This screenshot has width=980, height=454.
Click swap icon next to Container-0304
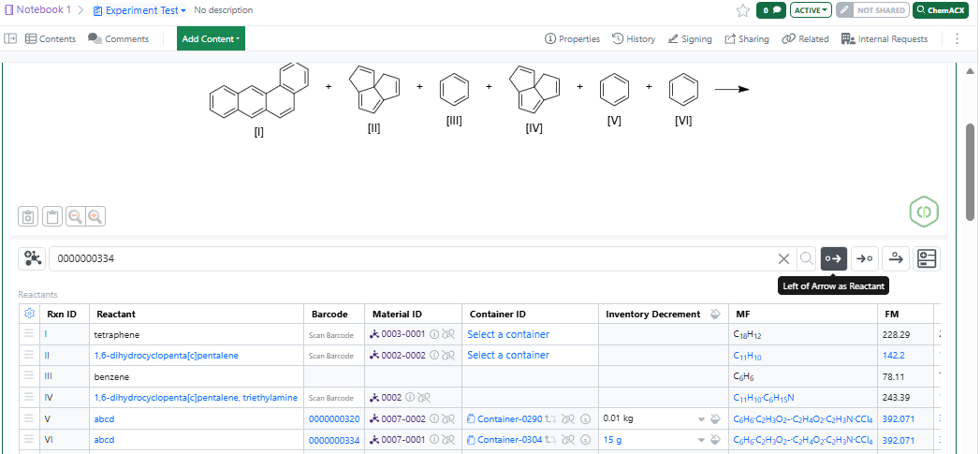pyautogui.click(x=551, y=440)
